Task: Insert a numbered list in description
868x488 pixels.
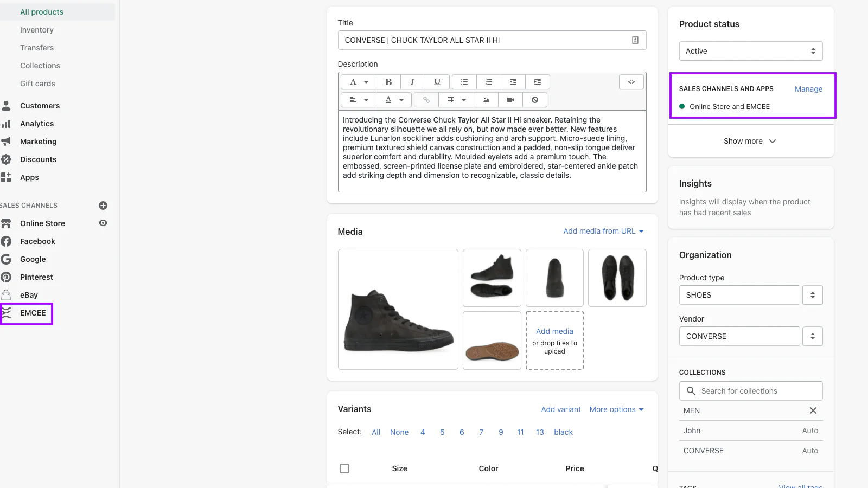Action: pyautogui.click(x=489, y=82)
